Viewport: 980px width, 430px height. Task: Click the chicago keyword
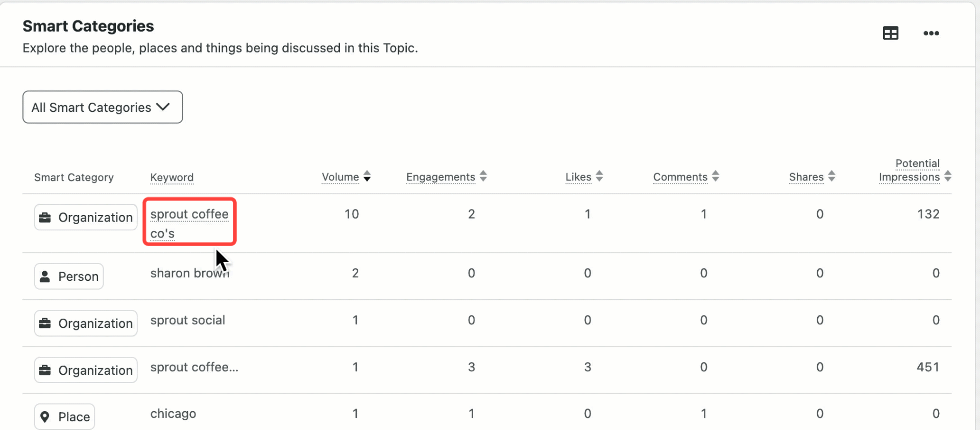(x=173, y=414)
